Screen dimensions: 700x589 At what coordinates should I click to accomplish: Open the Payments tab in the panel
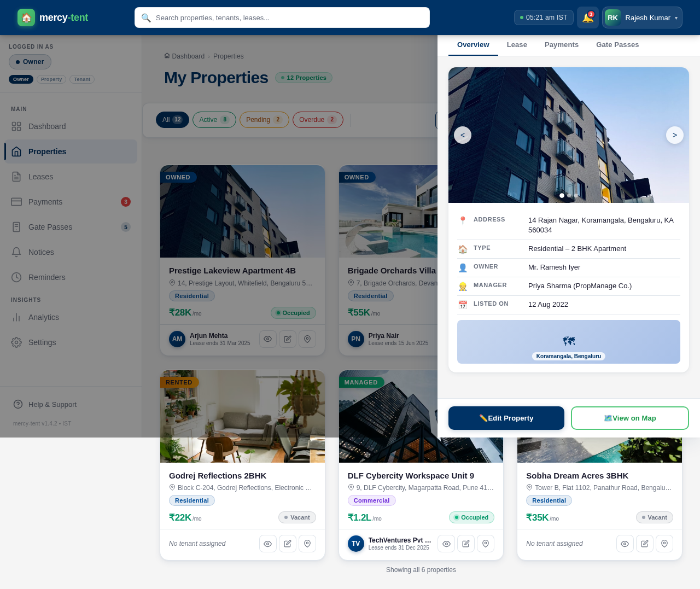(x=560, y=44)
